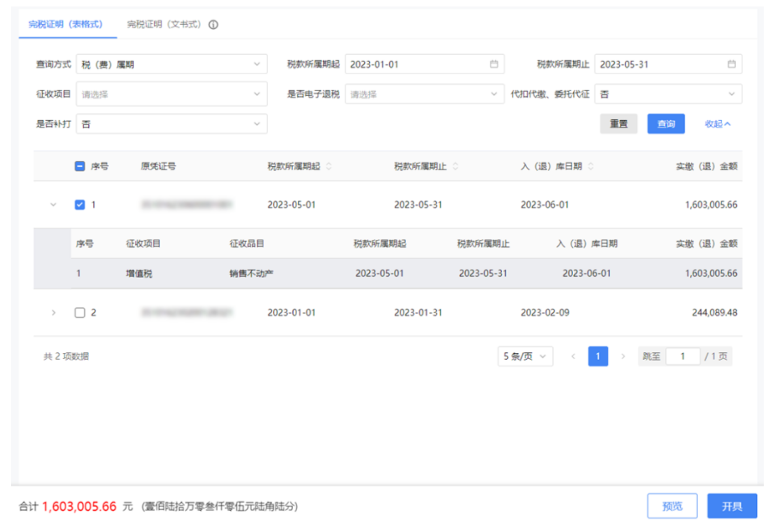This screenshot has width=779, height=532.
Task: Open the 5条/页 page size dropdown
Action: [x=524, y=357]
